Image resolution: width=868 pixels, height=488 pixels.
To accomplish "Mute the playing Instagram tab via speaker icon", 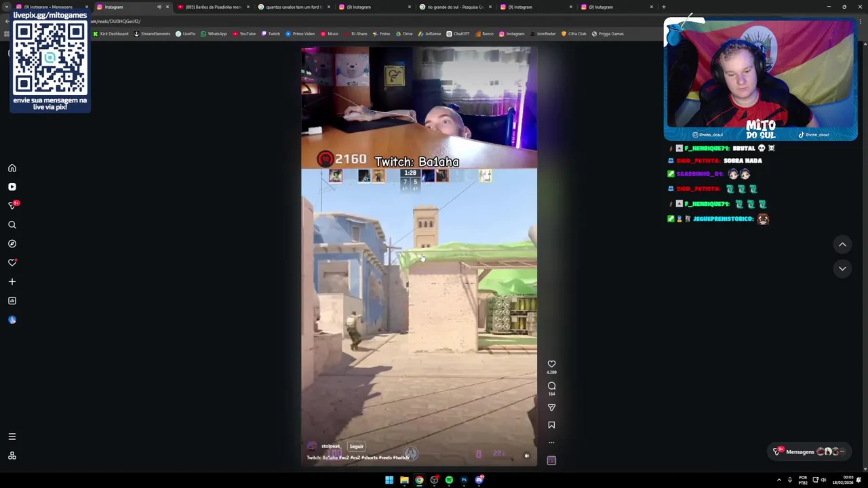I will coord(159,7).
